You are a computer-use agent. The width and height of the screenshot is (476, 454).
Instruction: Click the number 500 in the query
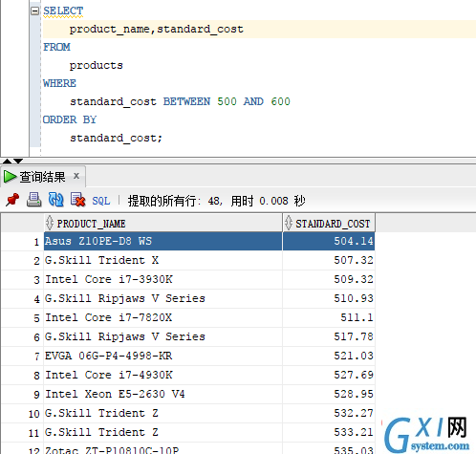(x=227, y=101)
